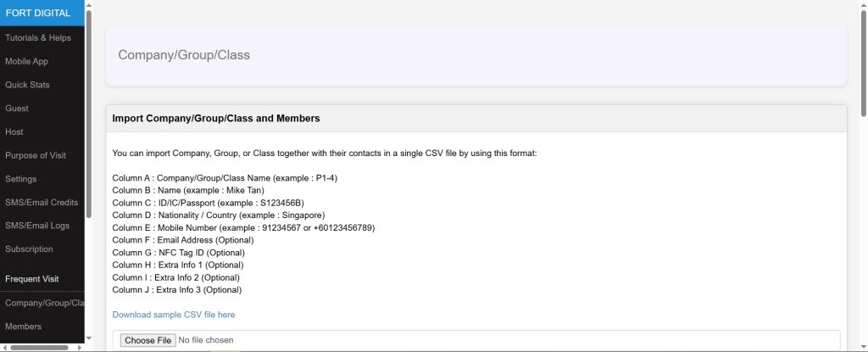The image size is (868, 352).
Task: Open Purpose of Visit page
Action: (x=36, y=155)
